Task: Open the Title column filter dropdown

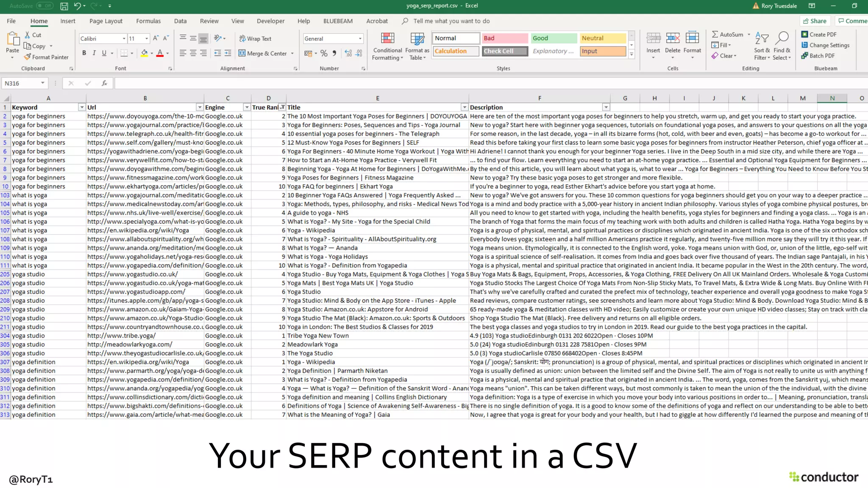Action: coord(464,108)
